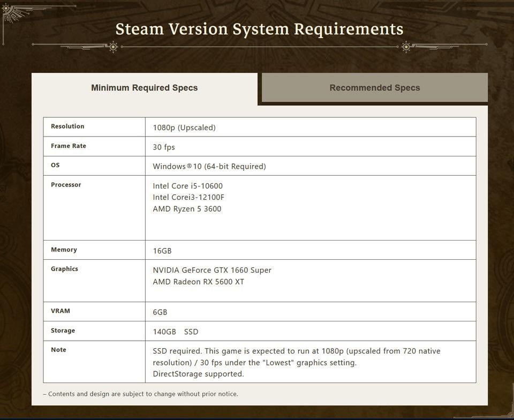Click the DirectStorage supported note line

click(x=198, y=374)
